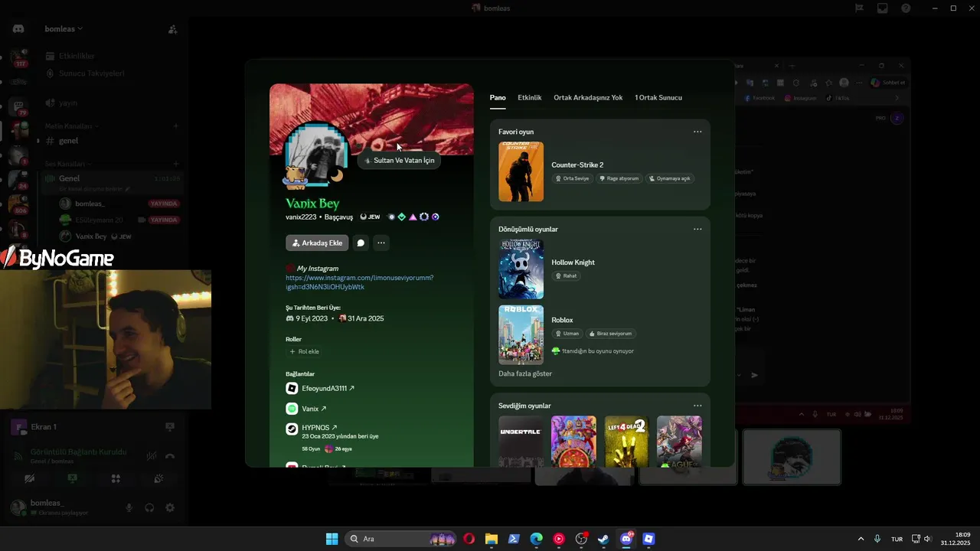Mute the microphone beside bomleas_

coord(129,507)
